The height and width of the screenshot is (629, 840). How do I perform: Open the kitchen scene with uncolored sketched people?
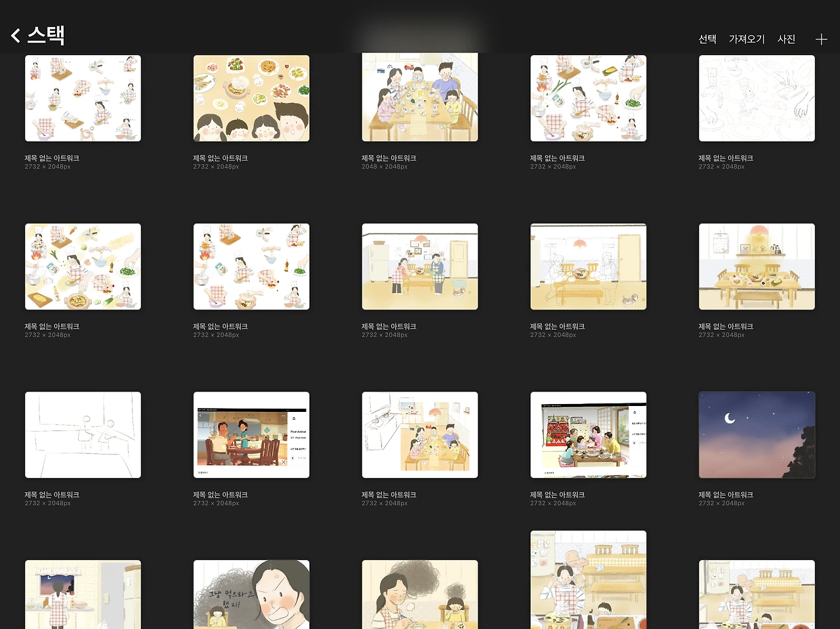pyautogui.click(x=588, y=266)
